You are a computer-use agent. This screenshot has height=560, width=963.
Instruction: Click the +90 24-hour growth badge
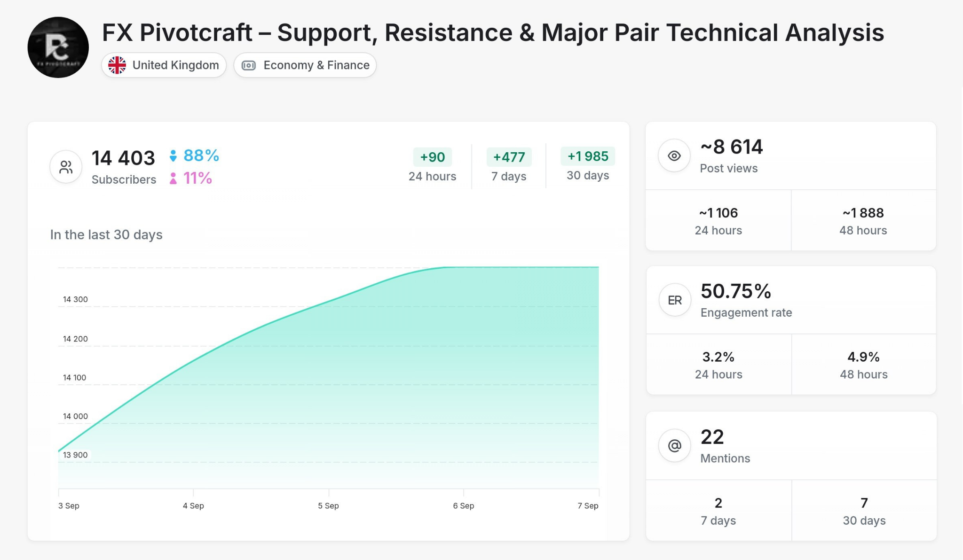coord(433,157)
